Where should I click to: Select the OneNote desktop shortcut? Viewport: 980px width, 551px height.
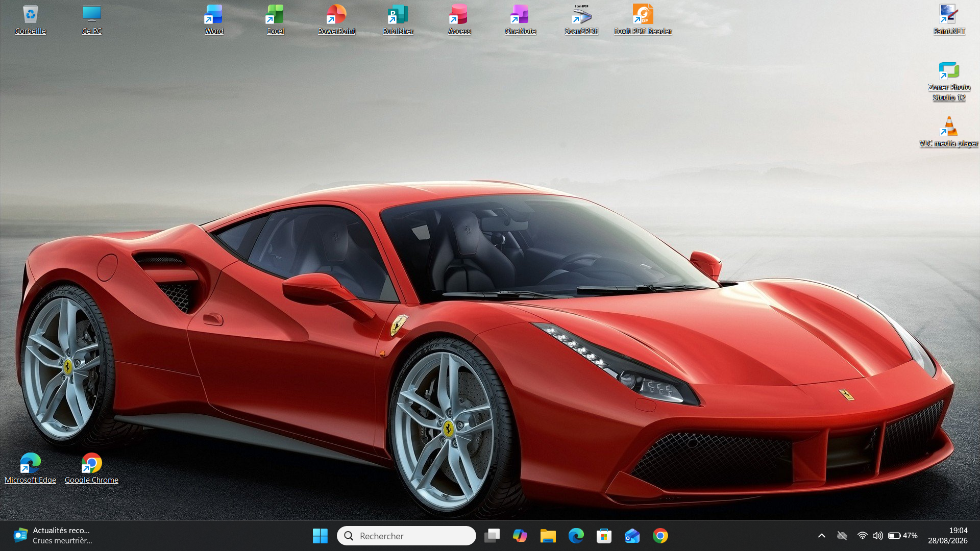pyautogui.click(x=520, y=20)
